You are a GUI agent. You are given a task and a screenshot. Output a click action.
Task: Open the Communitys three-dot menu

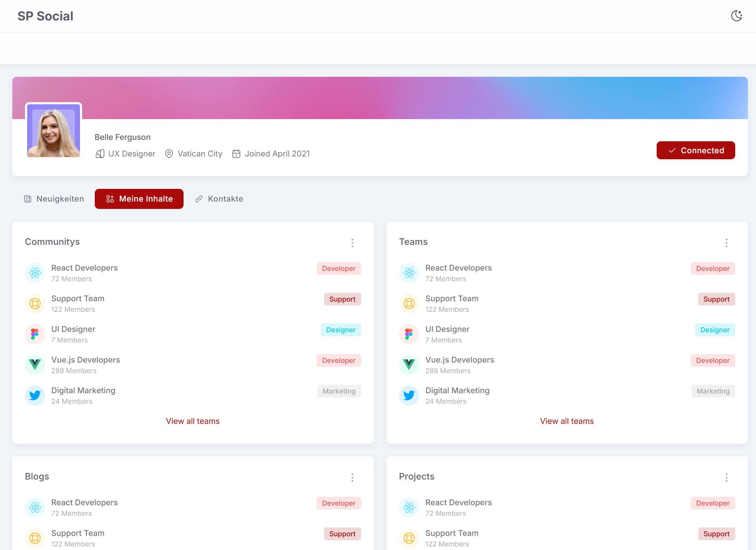tap(352, 243)
